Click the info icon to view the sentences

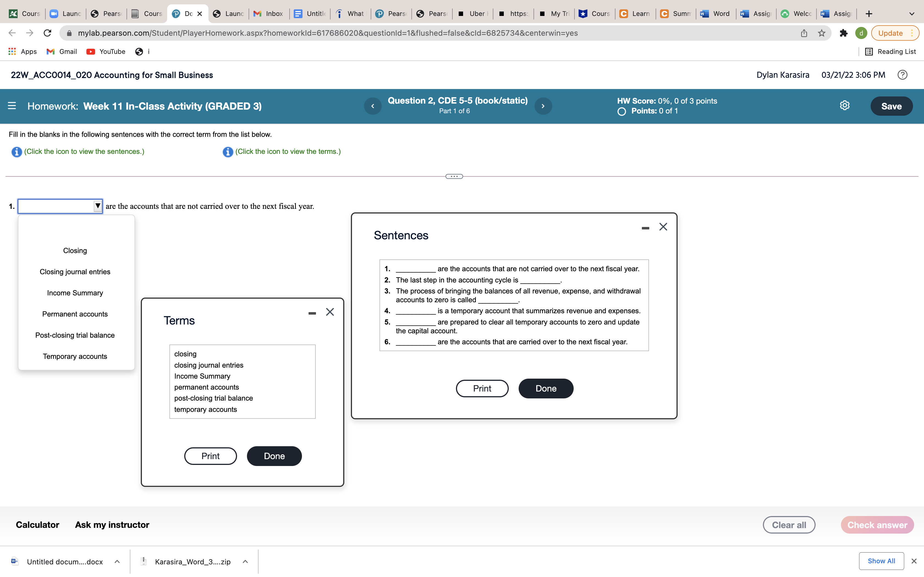pyautogui.click(x=16, y=152)
